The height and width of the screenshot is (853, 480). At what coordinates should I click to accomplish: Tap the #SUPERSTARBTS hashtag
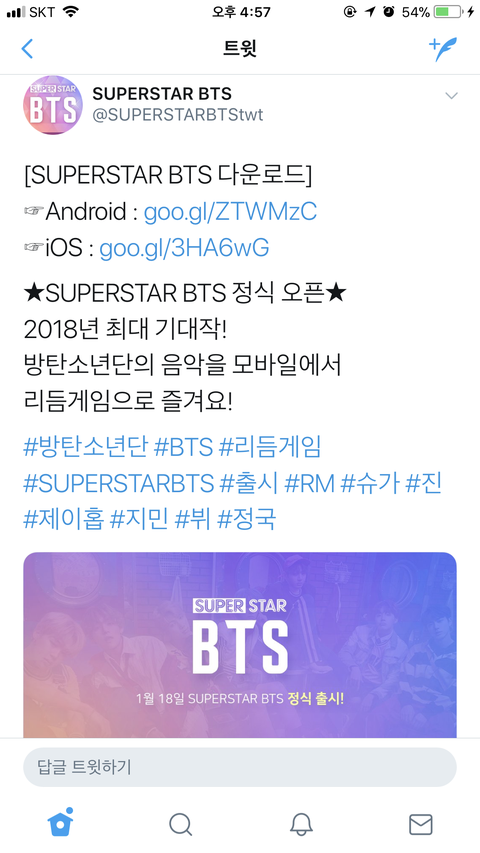(x=119, y=483)
